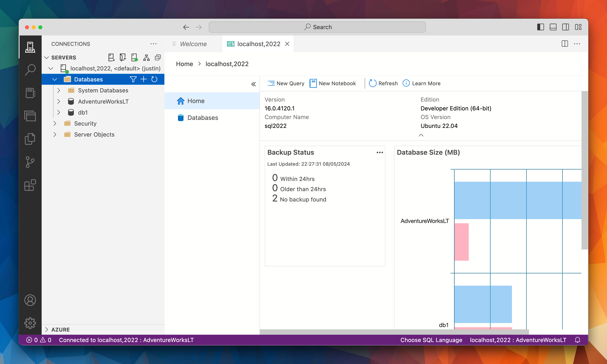Click the dashboard Refresh button
Screen dimensions: 607x364
[383, 83]
